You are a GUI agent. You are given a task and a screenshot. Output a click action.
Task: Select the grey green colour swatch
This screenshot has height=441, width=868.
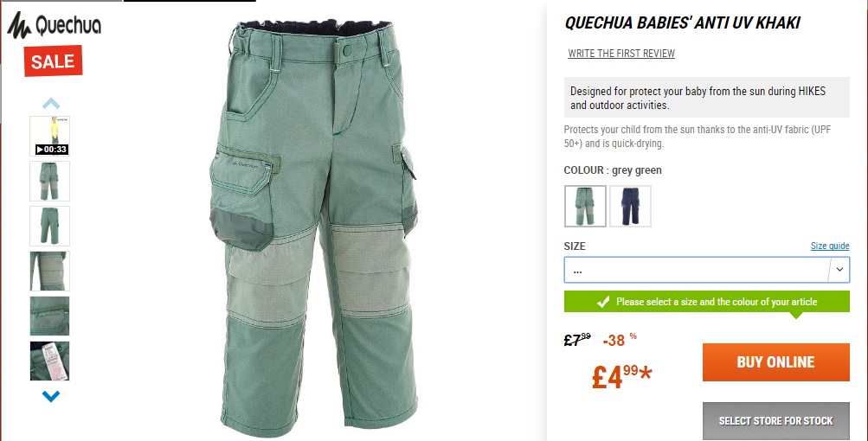tap(585, 206)
